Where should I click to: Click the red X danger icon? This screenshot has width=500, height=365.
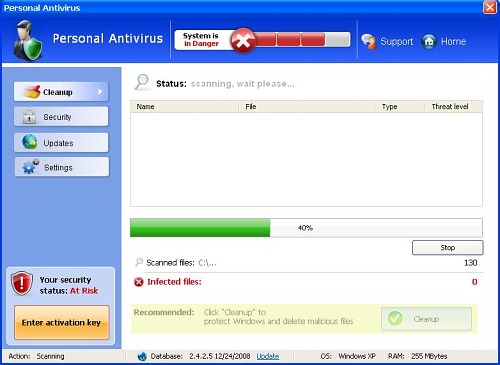tap(243, 40)
